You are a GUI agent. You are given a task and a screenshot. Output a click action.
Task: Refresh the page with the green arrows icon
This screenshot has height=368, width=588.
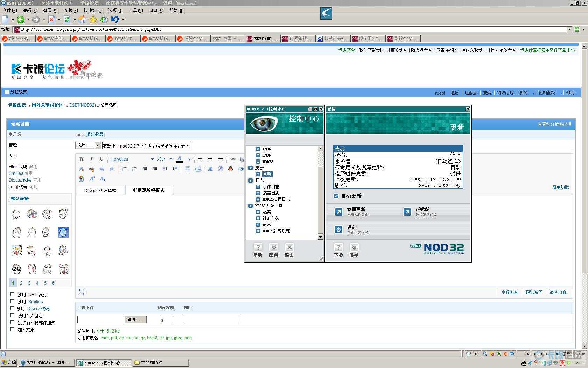(67, 20)
